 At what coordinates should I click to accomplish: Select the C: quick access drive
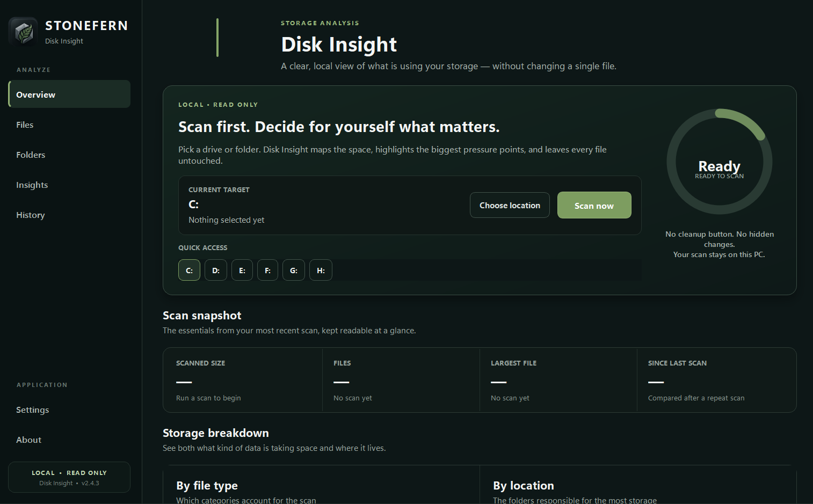tap(189, 270)
